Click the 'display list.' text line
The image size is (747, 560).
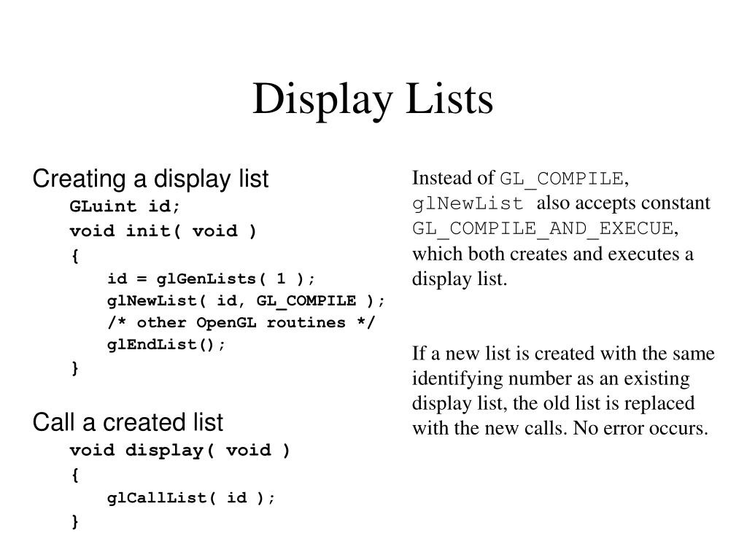[460, 279]
